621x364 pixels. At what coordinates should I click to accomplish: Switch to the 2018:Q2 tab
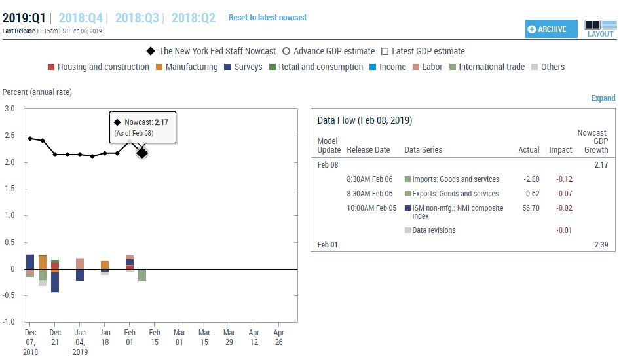(x=193, y=18)
